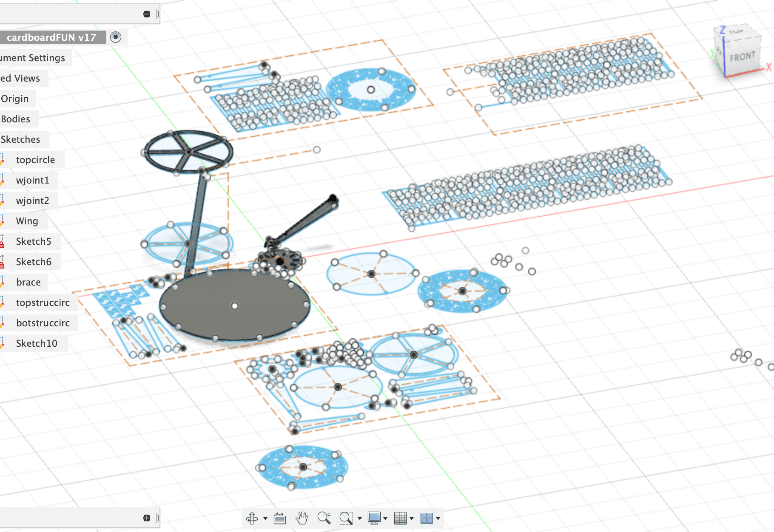Select the topstruccirc sketch
774x532 pixels.
pyautogui.click(x=43, y=303)
